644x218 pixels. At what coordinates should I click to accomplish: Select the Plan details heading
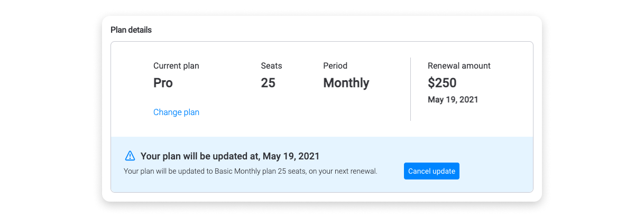(131, 30)
